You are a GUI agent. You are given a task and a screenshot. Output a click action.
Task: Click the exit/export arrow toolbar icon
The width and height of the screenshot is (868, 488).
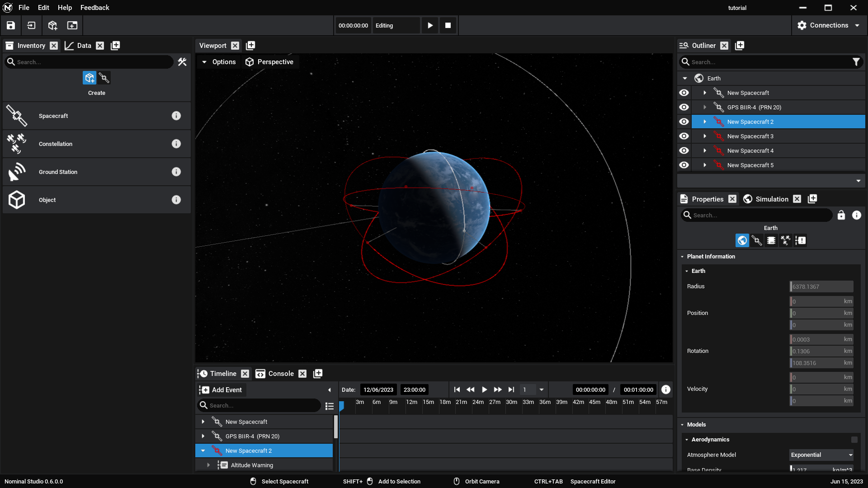[31, 25]
